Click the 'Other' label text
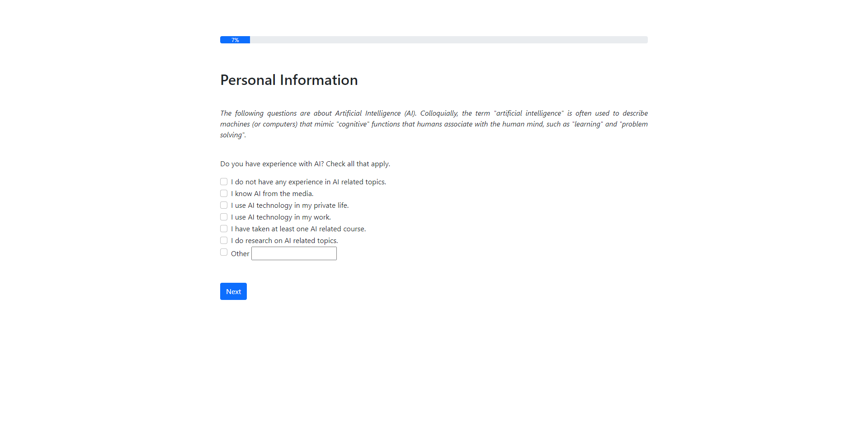The image size is (868, 421). pos(240,254)
